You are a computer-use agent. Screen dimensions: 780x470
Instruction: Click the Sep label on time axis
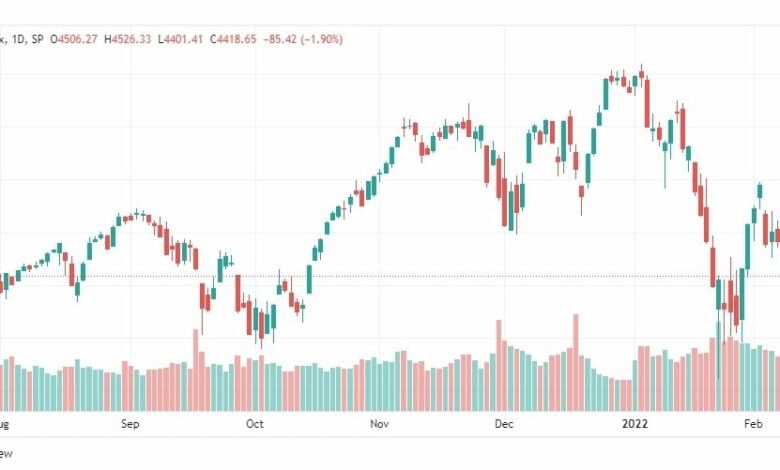coord(130,424)
